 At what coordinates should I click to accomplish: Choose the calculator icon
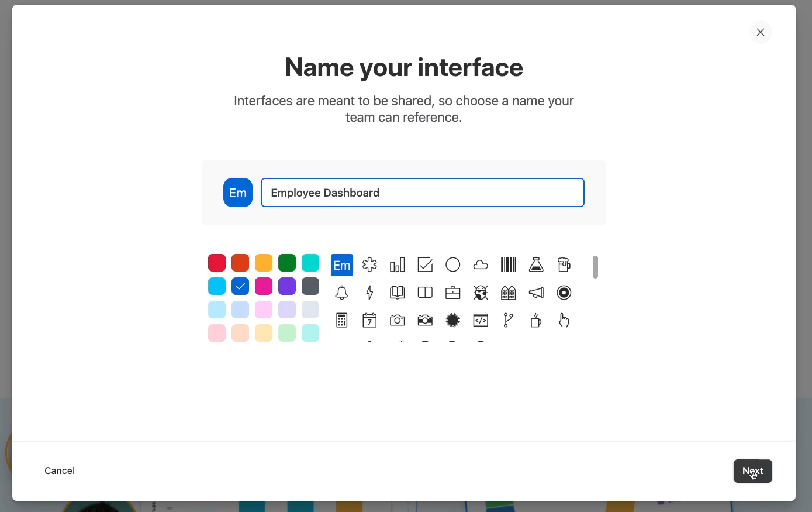pos(342,321)
